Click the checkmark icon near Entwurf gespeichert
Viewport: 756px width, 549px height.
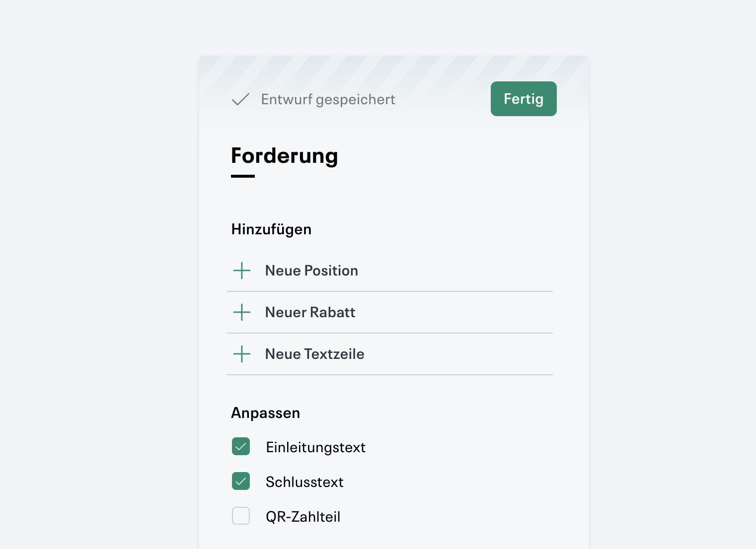click(240, 99)
